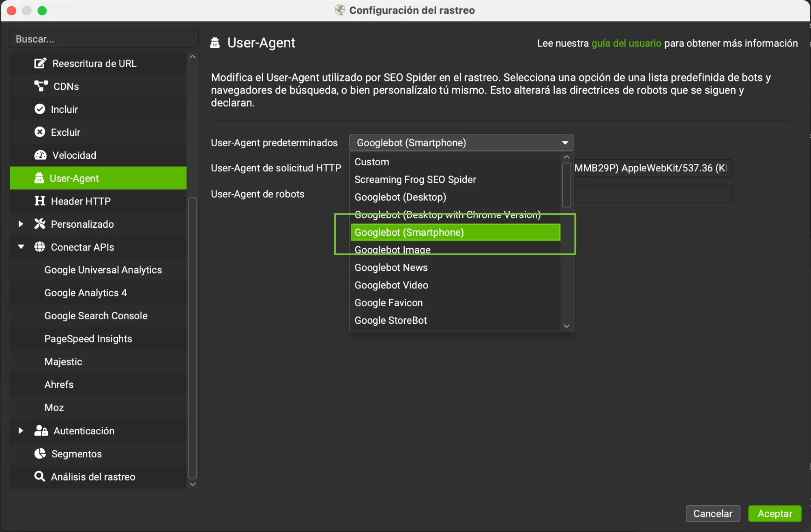Screen dimensions: 811x532
Task: Expand the Personalizado tree section
Action: [x=21, y=224]
